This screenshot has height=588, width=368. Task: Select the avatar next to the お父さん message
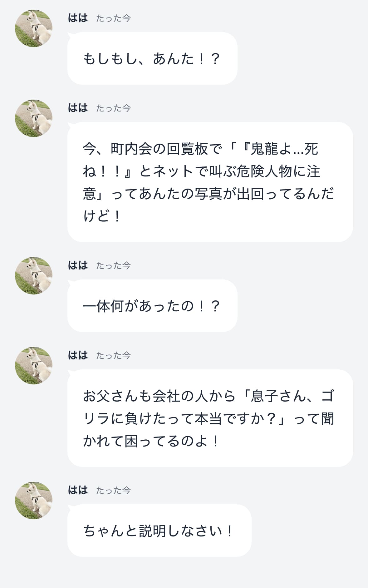pyautogui.click(x=34, y=366)
